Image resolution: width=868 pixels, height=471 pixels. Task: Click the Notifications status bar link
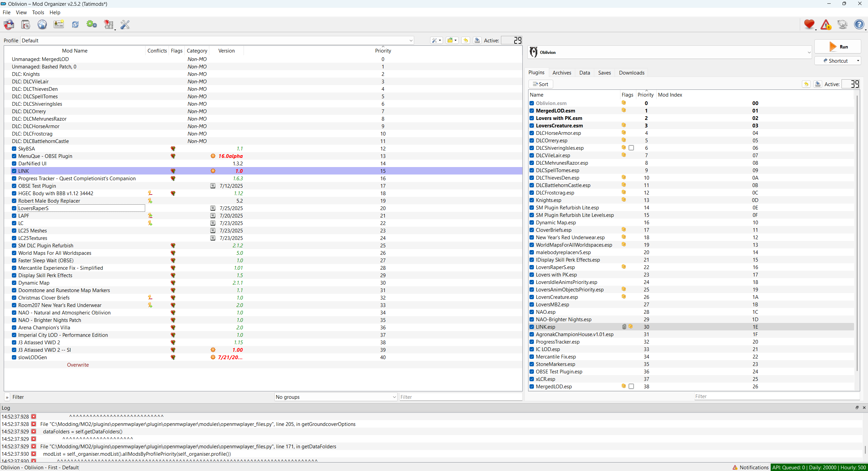tap(750, 467)
